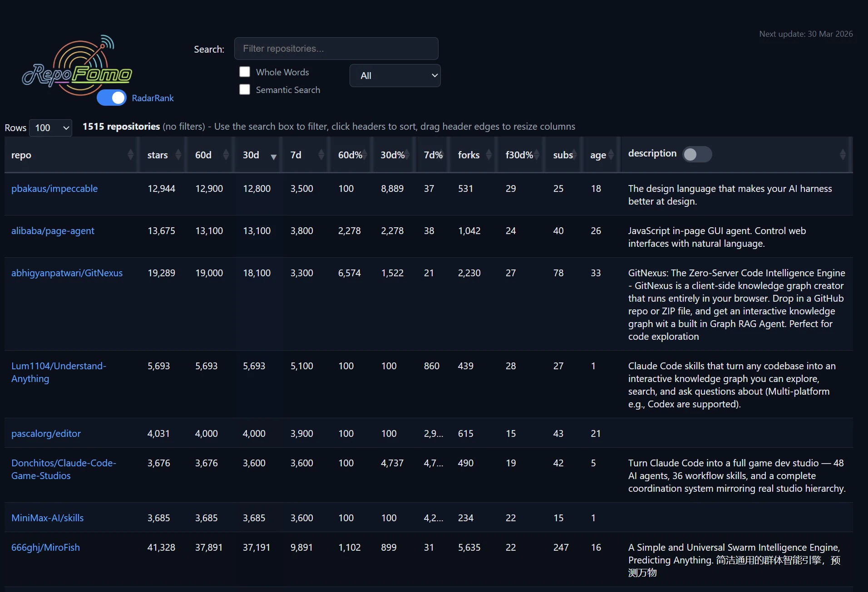Click the 8,889 30d% cell for impeccable
Image resolution: width=868 pixels, height=592 pixels.
pos(392,189)
